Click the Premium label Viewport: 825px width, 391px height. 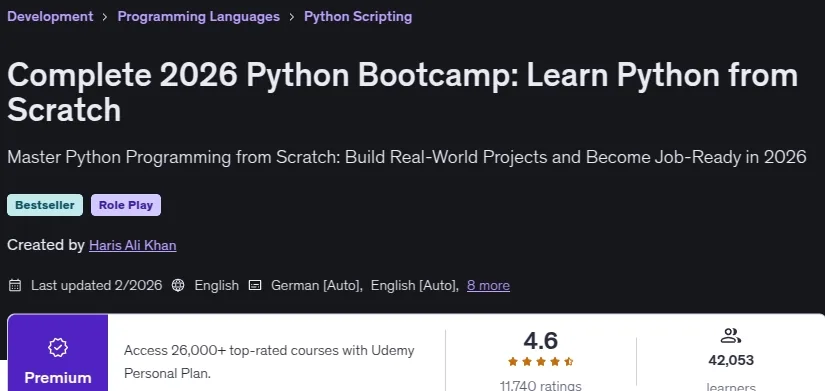[x=58, y=378]
